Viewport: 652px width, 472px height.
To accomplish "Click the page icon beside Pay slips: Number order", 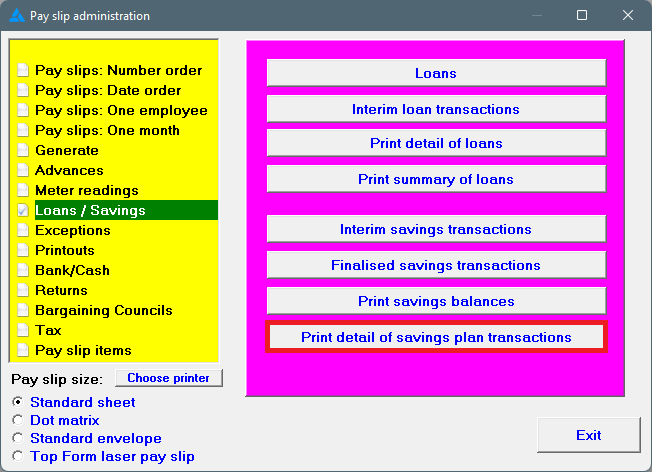I will tap(23, 70).
